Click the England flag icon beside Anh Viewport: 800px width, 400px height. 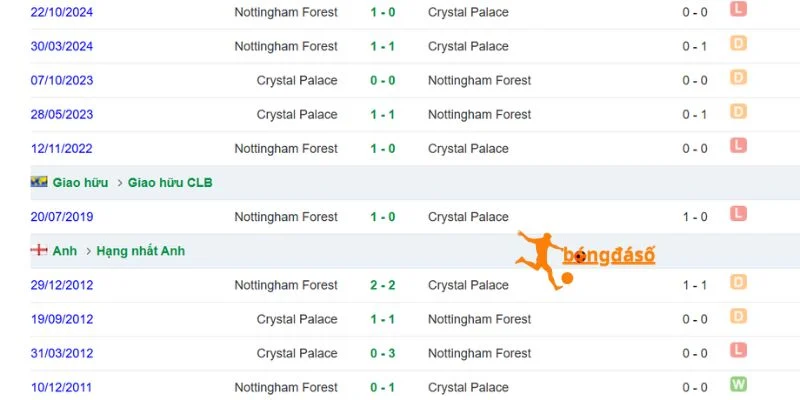pyautogui.click(x=39, y=251)
